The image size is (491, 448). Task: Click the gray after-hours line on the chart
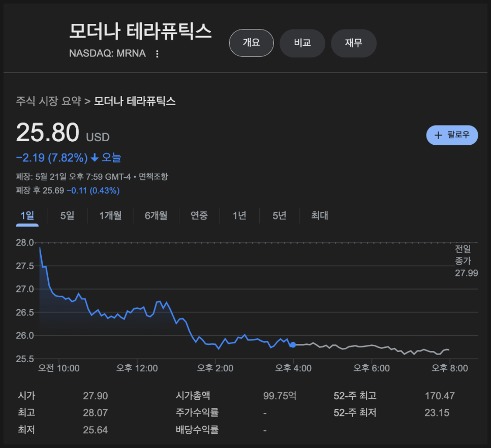click(x=372, y=346)
